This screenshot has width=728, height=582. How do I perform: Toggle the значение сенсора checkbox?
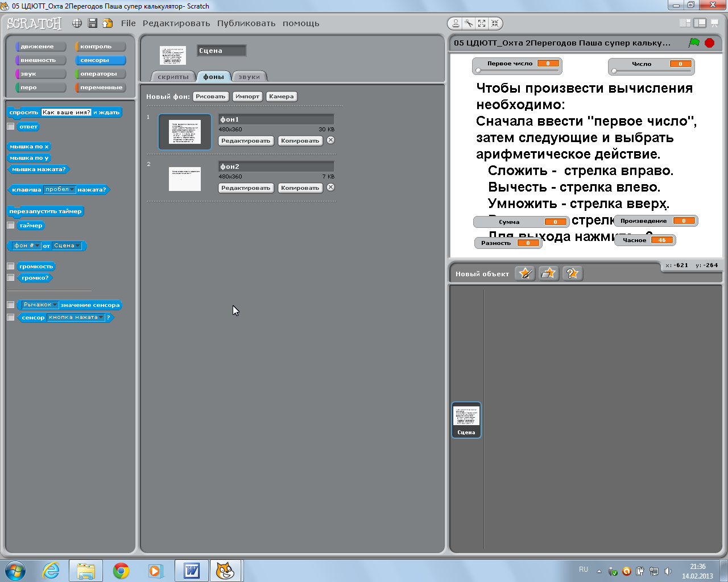point(10,305)
